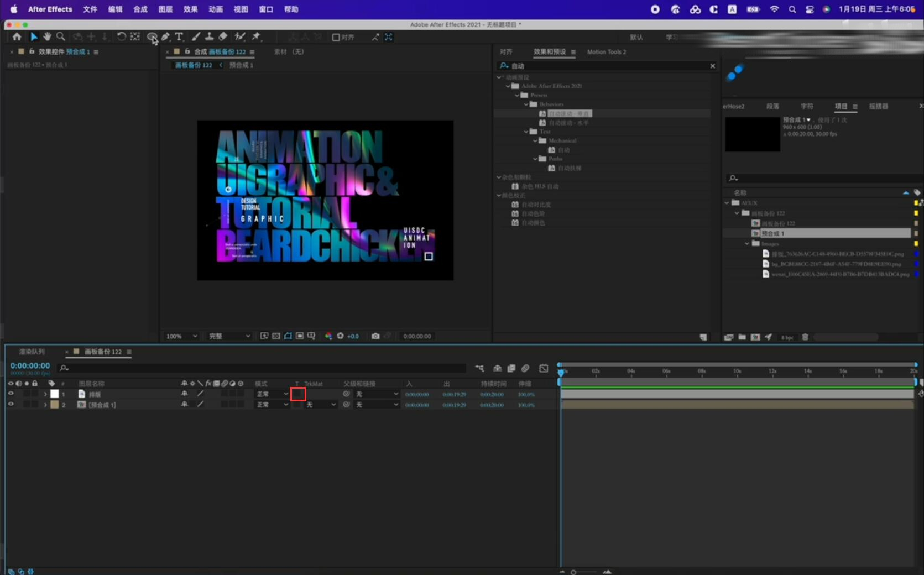Hide layer 2 预合成 1 with eye icon
Screen dimensions: 924x575
point(11,404)
